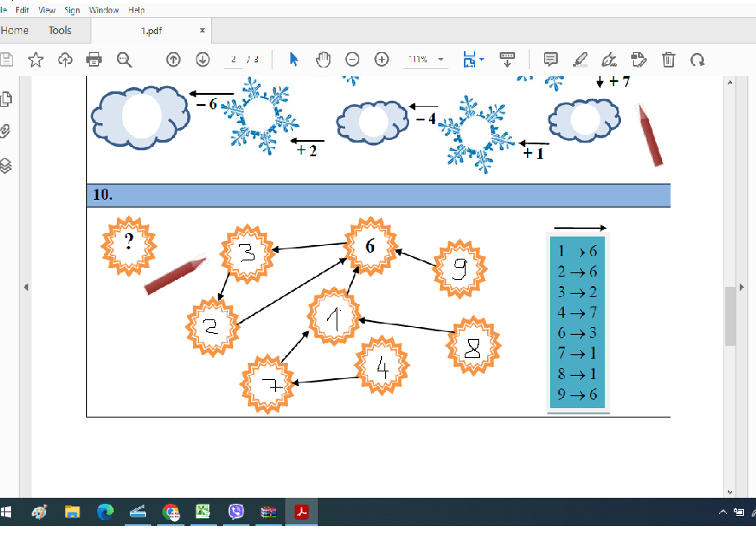This screenshot has width=756, height=555.
Task: Go to next page with down arrow
Action: pos(202,59)
